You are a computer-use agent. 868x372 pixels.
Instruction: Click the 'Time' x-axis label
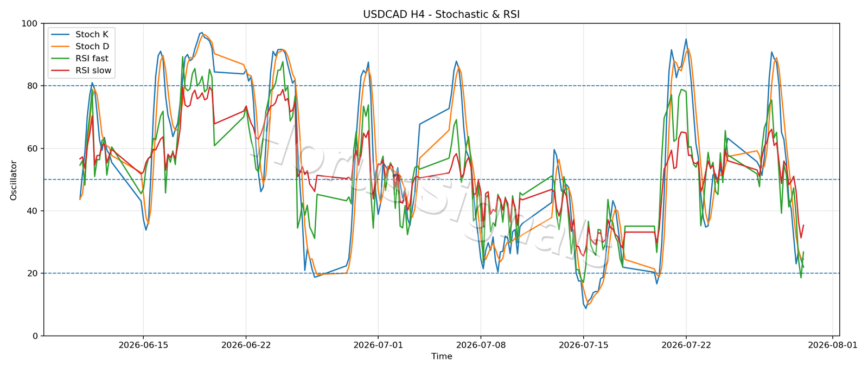coord(442,356)
